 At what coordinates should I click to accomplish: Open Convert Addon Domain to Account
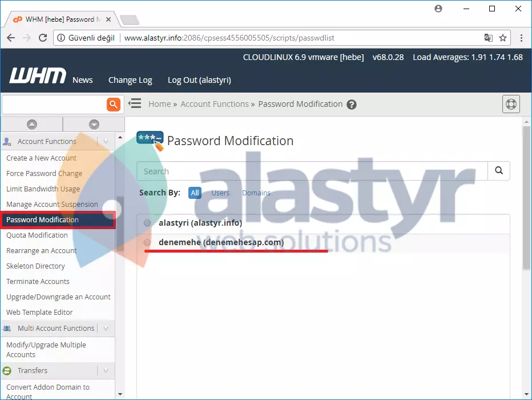48,391
